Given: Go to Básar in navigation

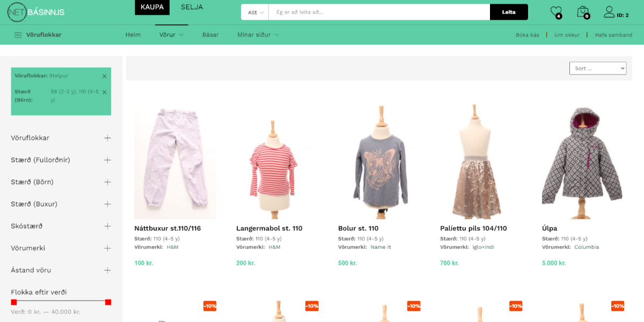Looking at the screenshot, I should [210, 35].
